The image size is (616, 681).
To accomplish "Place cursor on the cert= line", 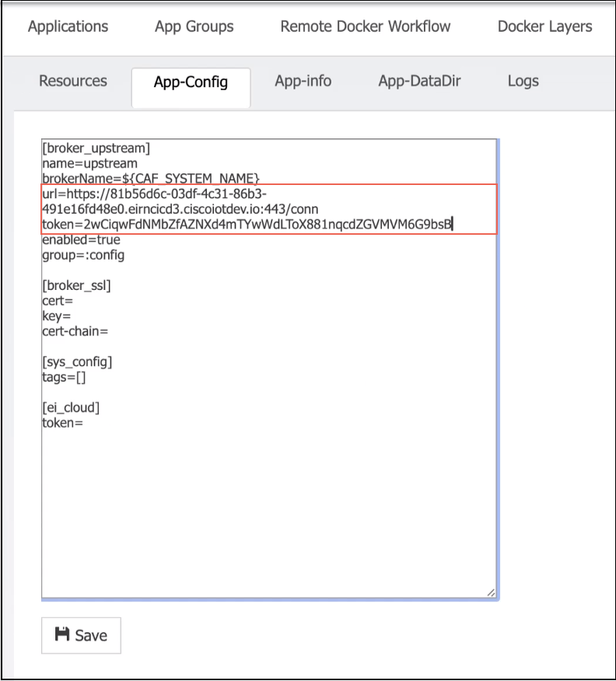I will 58,301.
